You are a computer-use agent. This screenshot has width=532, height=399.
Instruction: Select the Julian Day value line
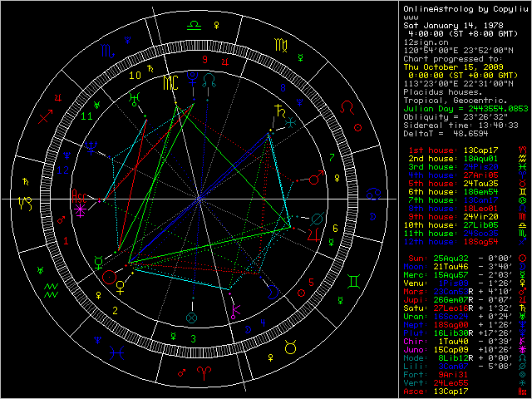465,108
